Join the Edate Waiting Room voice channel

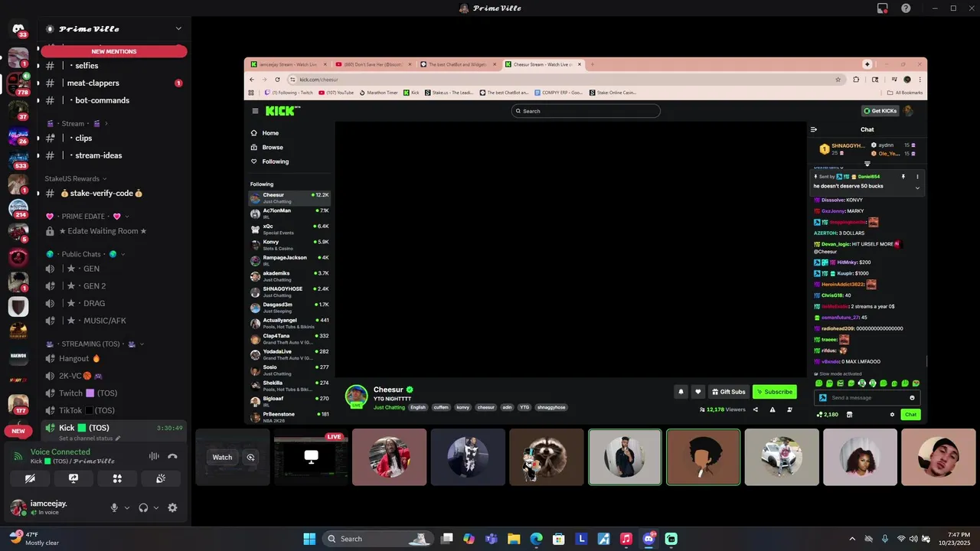pos(114,231)
